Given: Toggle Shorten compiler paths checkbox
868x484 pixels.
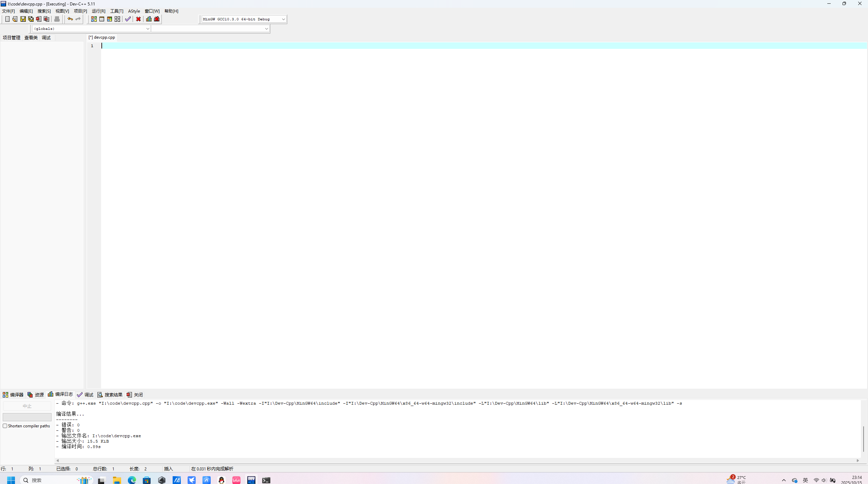Looking at the screenshot, I should tap(5, 426).
